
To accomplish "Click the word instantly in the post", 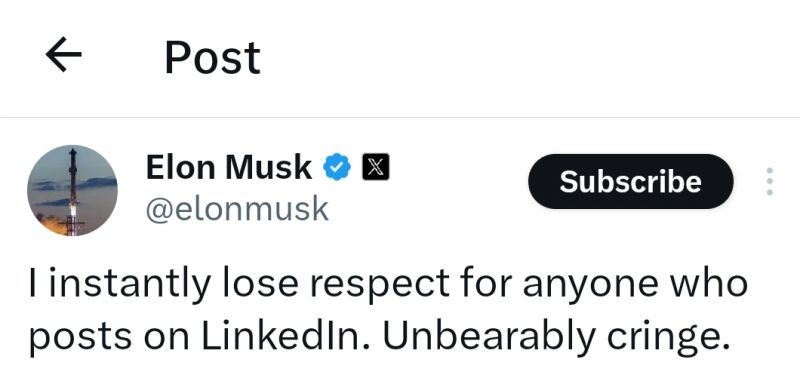I will point(130,284).
